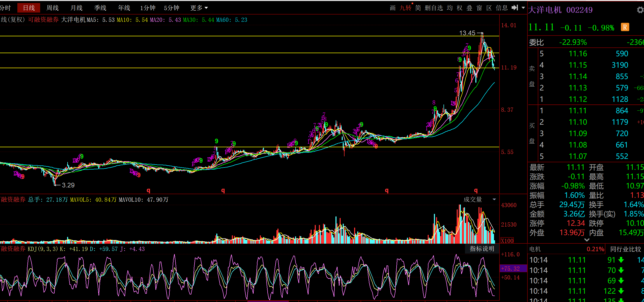The width and height of the screenshot is (644, 302).
Task: Open the 同行业比较 peer comparison link
Action: click(625, 249)
